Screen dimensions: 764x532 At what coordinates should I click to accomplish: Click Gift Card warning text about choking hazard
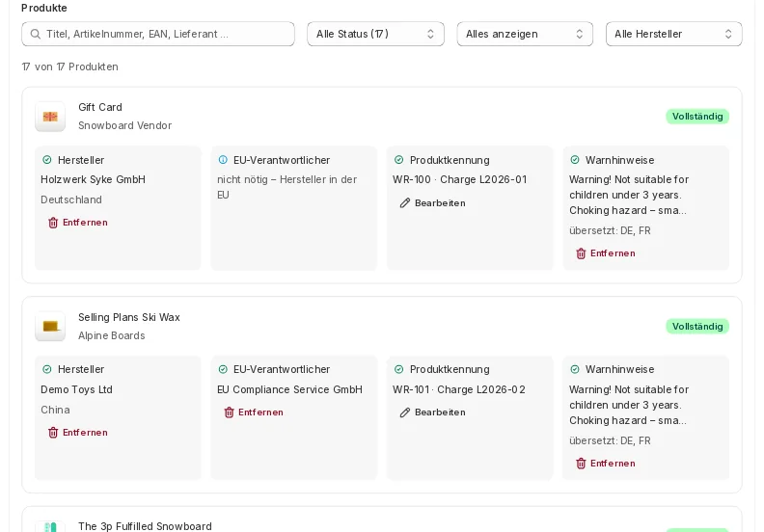coord(629,195)
